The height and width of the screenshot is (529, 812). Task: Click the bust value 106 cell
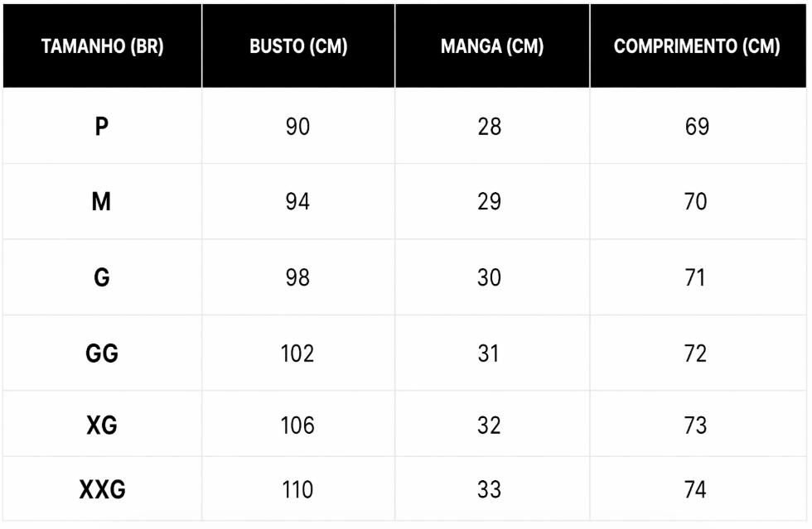pyautogui.click(x=297, y=426)
